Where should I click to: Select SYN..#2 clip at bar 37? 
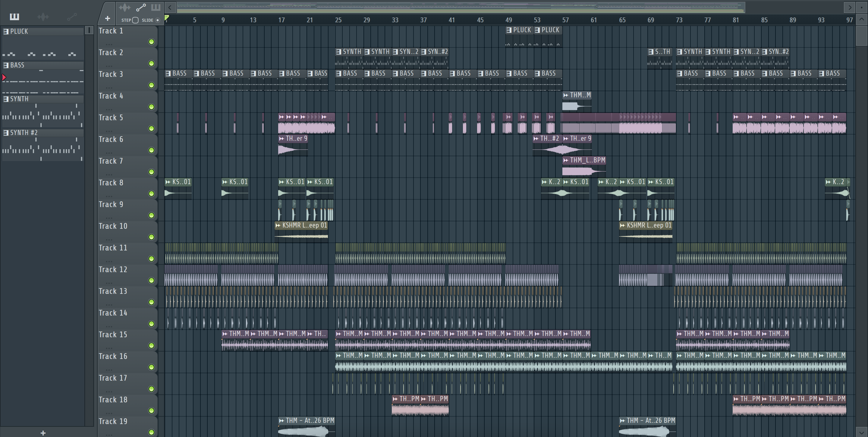pyautogui.click(x=435, y=58)
